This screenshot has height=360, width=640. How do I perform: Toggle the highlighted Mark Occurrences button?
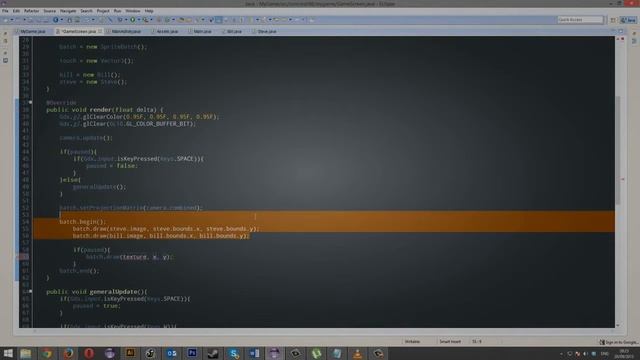pos(219,20)
